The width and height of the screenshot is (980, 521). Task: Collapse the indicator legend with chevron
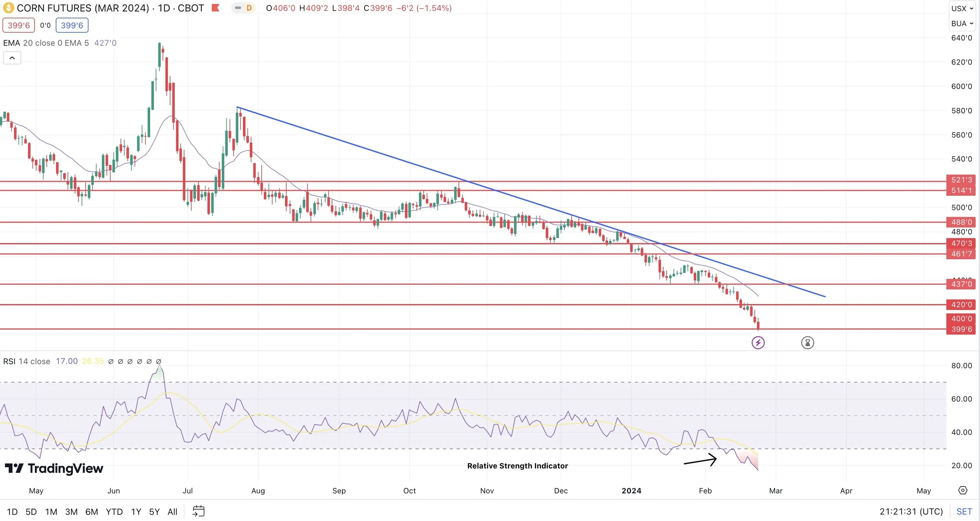point(12,58)
